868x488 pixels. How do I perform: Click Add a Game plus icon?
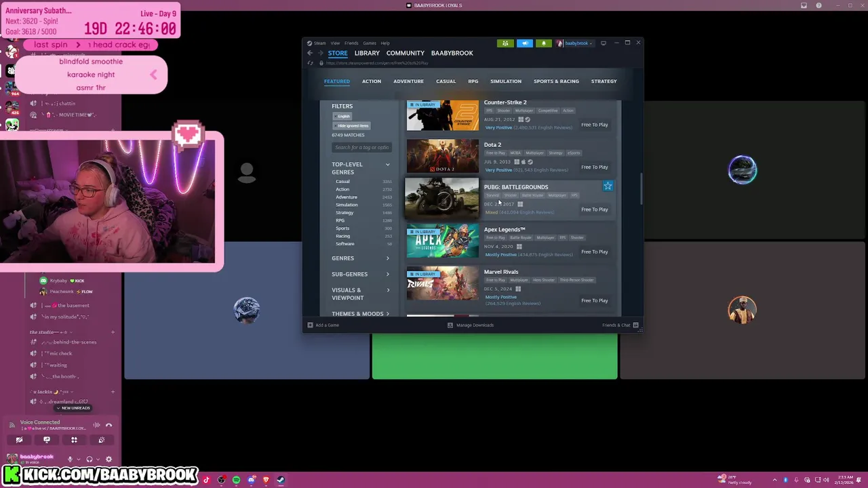pos(310,325)
